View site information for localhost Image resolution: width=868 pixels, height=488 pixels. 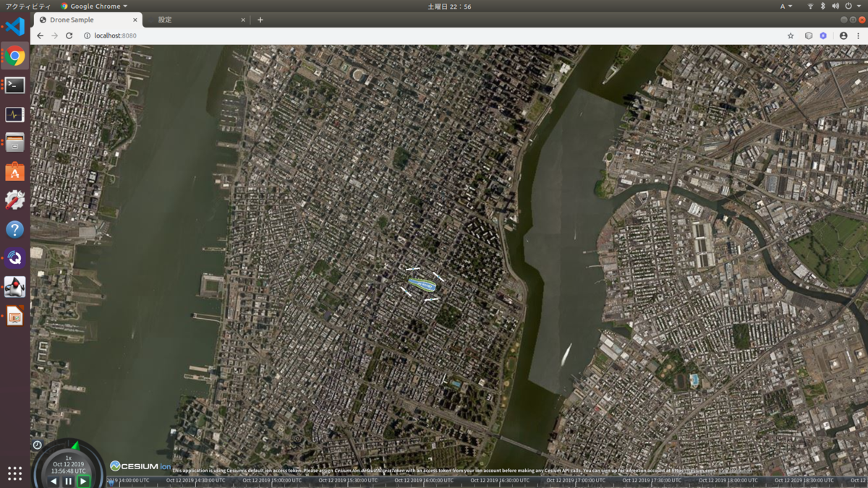pyautogui.click(x=87, y=35)
